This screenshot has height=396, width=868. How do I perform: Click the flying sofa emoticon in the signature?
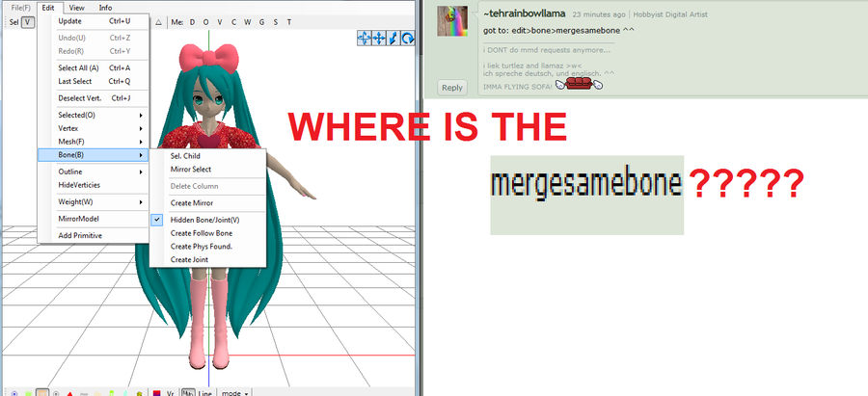579,84
